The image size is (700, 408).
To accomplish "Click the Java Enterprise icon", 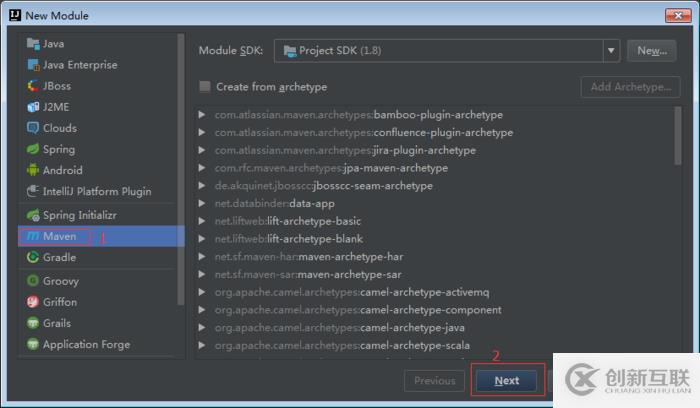I will (x=33, y=65).
